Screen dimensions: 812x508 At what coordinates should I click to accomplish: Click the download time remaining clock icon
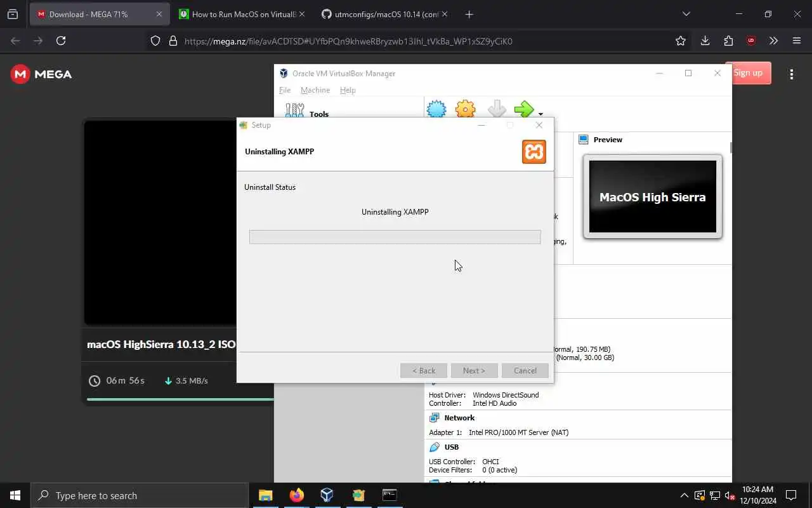click(x=95, y=381)
